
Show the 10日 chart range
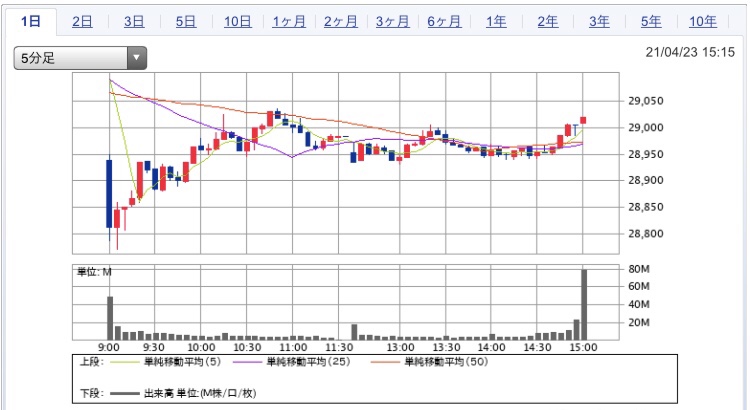[x=238, y=22]
